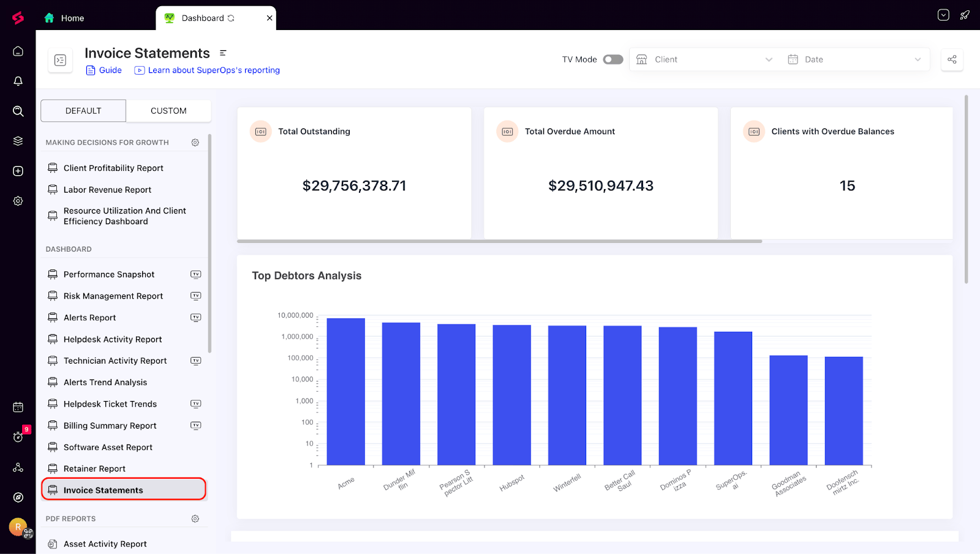The width and height of the screenshot is (980, 554).
Task: Click the plus create icon in sidebar
Action: pyautogui.click(x=18, y=171)
